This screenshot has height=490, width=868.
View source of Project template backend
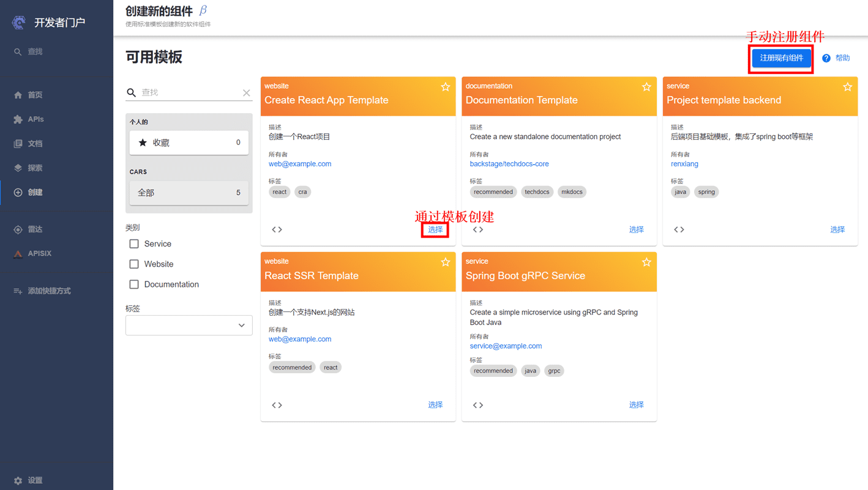click(679, 229)
